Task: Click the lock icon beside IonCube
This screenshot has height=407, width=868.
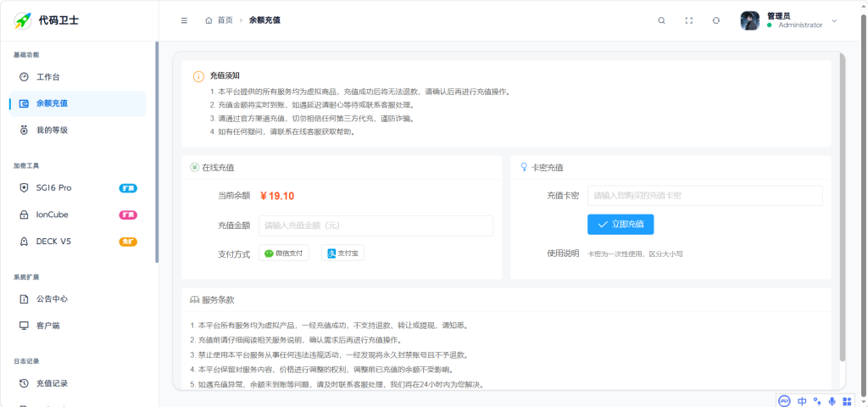Action: pos(24,215)
